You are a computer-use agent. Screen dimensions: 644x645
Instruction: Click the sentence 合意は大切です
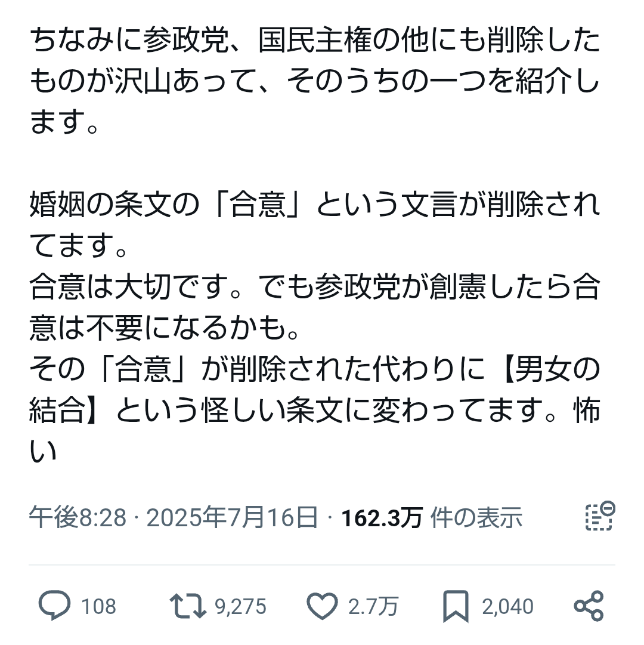[135, 287]
